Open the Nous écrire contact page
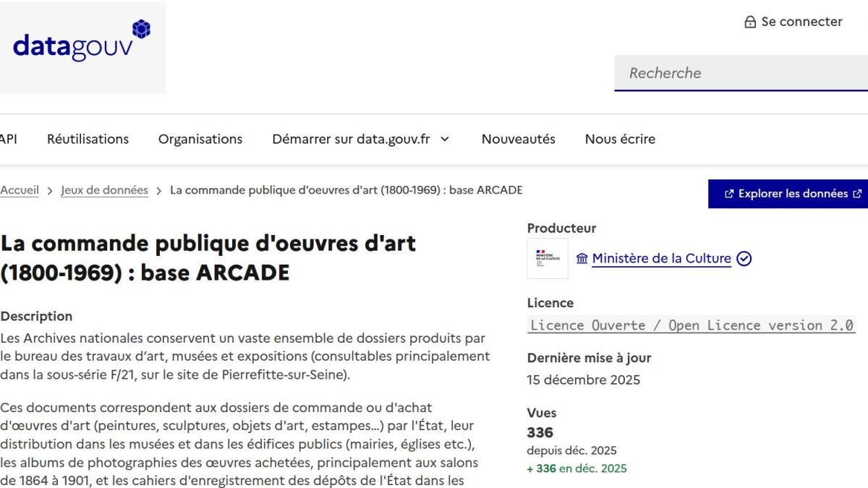Screen dimensions: 868x488 [x=620, y=140]
